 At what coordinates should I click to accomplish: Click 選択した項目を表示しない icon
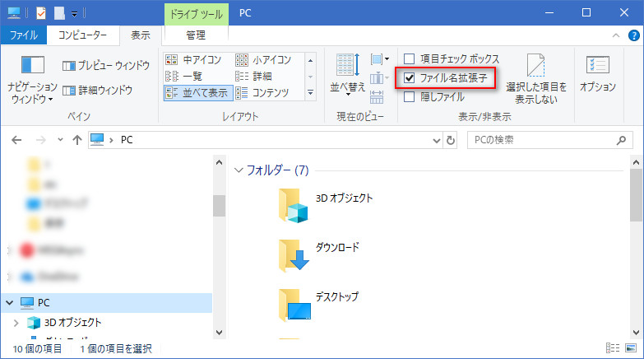(x=536, y=66)
